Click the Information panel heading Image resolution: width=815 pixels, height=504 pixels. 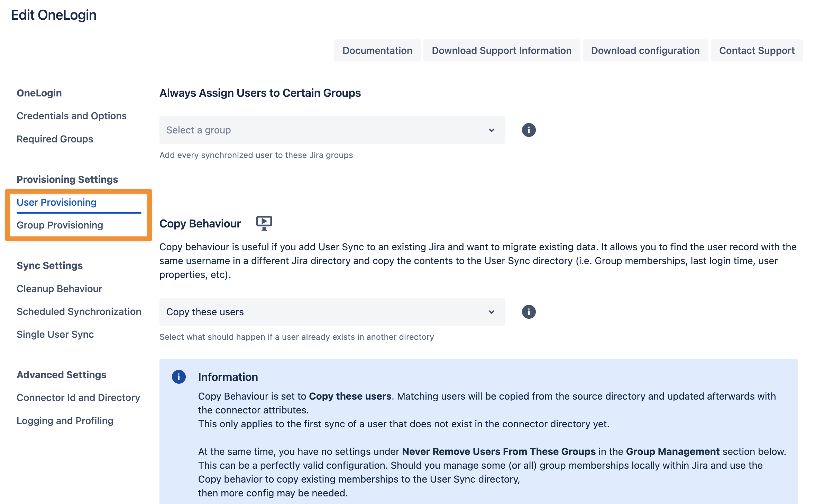[x=228, y=377]
